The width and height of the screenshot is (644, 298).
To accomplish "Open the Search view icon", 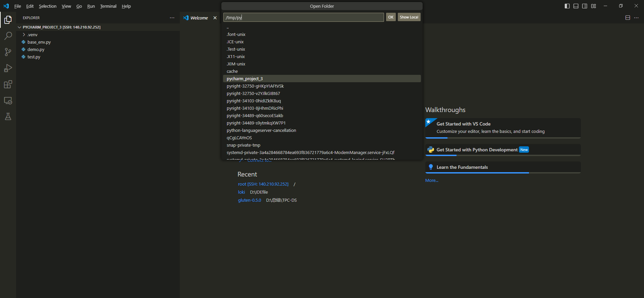I will point(8,36).
